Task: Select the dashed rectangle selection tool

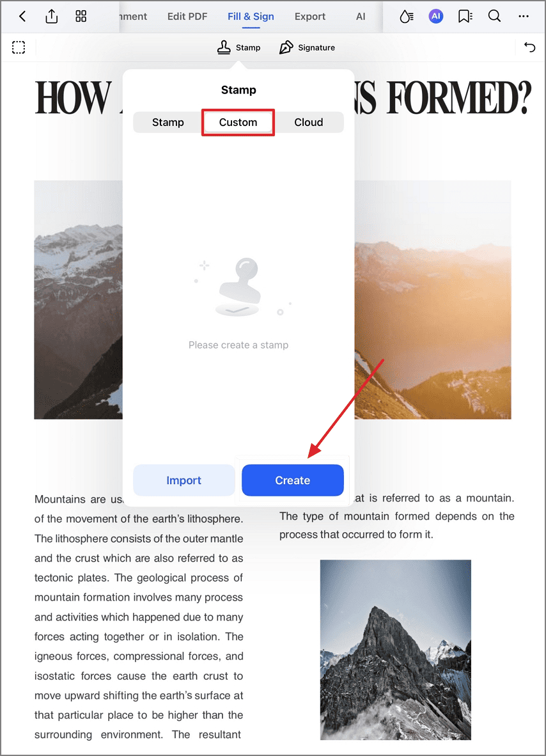Action: (19, 47)
